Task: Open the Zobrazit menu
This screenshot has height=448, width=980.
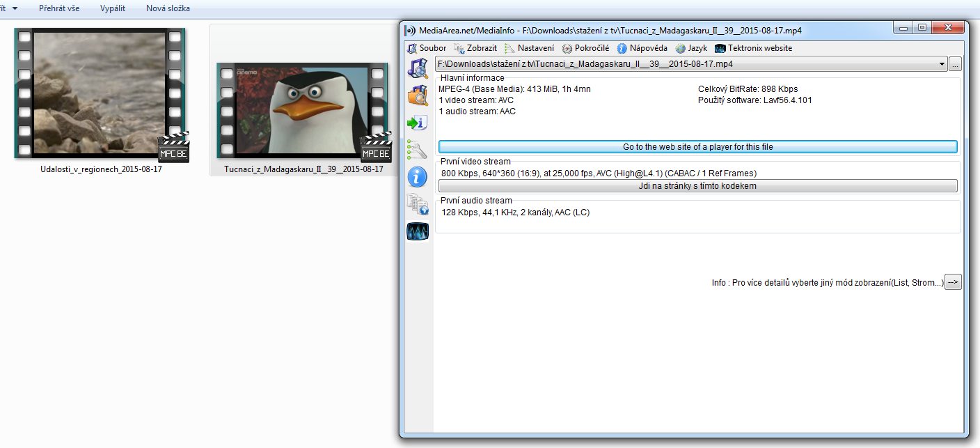Action: tap(475, 48)
